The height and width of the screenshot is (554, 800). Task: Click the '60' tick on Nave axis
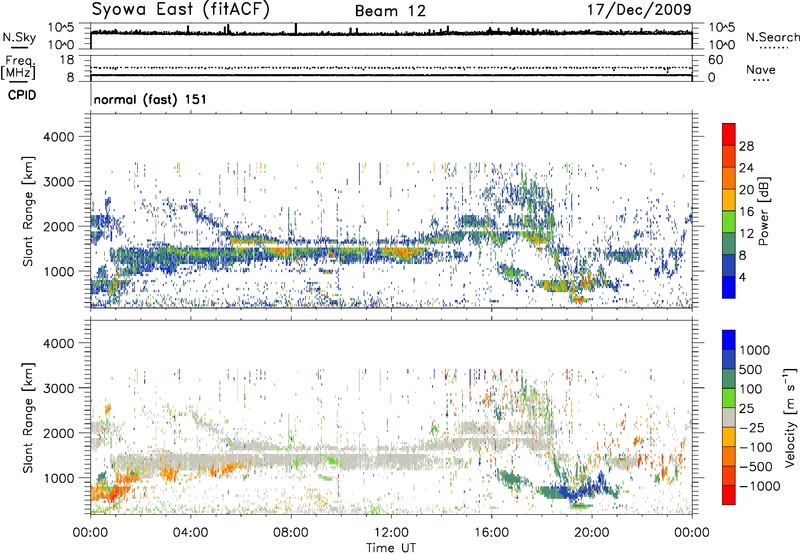pyautogui.click(x=715, y=60)
